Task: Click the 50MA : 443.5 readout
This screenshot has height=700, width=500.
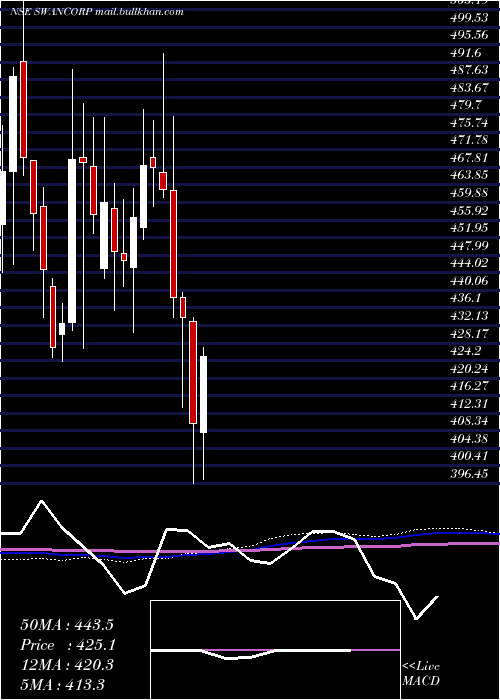Action: pos(67,625)
